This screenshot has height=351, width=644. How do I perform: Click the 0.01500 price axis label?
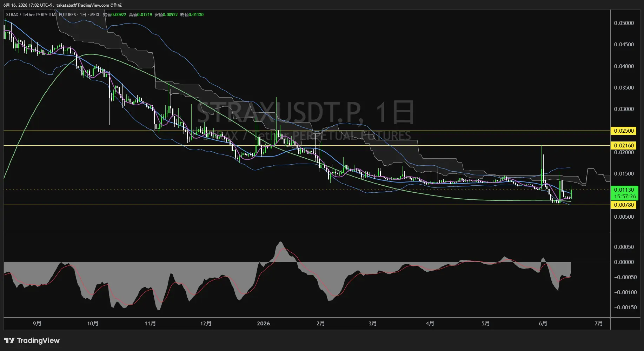point(624,174)
